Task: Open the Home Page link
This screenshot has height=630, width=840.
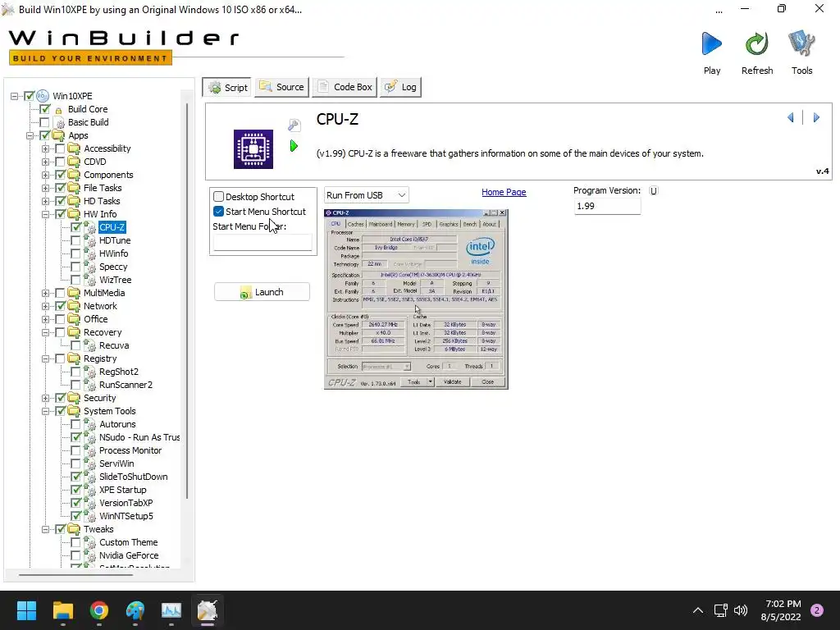Action: tap(504, 192)
